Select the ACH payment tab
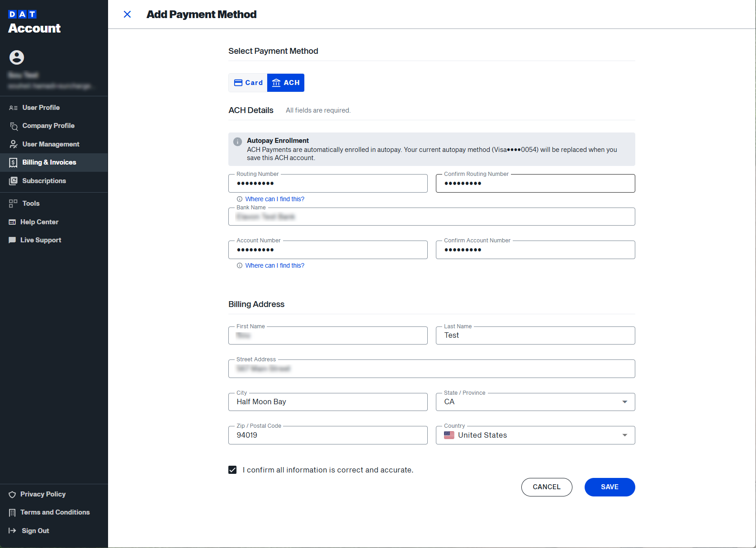The width and height of the screenshot is (756, 548). (x=286, y=83)
